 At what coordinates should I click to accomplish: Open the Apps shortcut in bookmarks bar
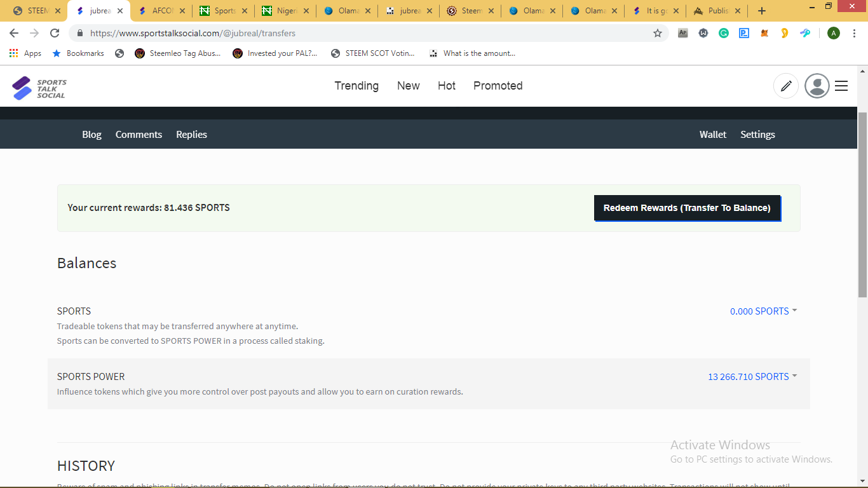coord(25,53)
